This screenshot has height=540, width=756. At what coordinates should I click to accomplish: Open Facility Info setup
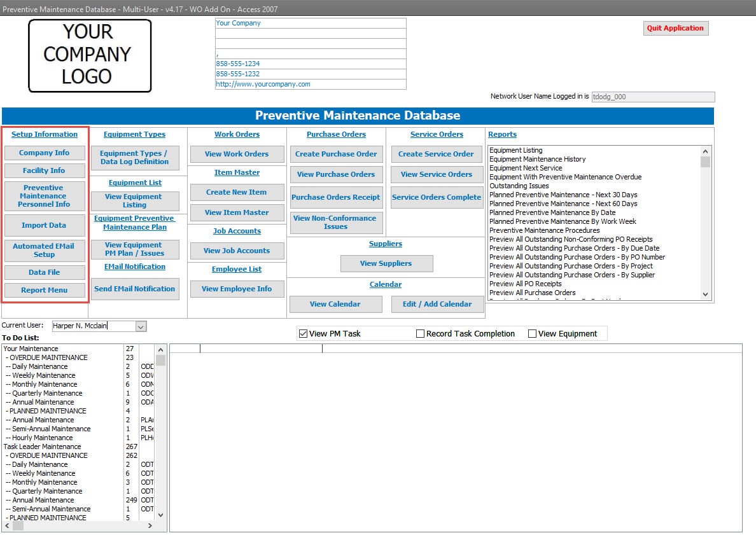point(45,170)
